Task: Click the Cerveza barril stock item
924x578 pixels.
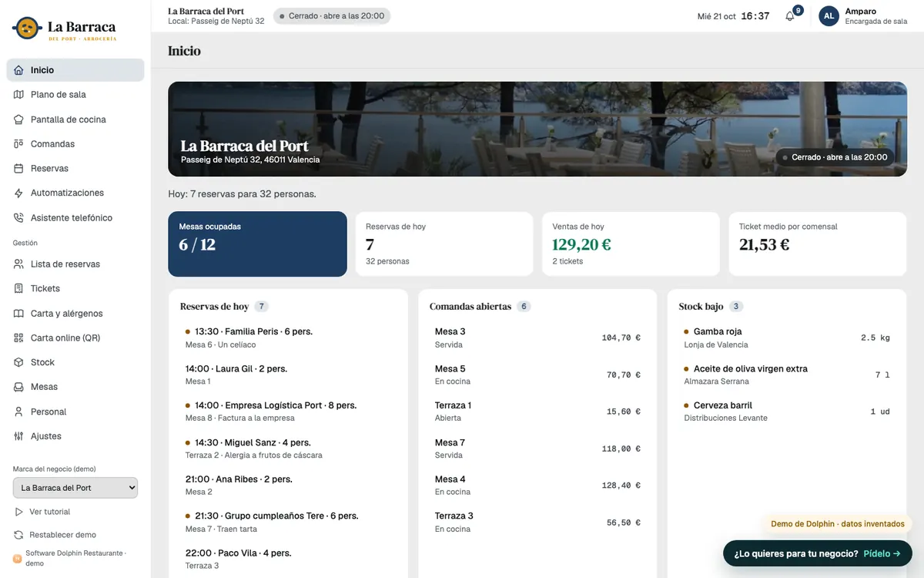Action: tap(787, 412)
